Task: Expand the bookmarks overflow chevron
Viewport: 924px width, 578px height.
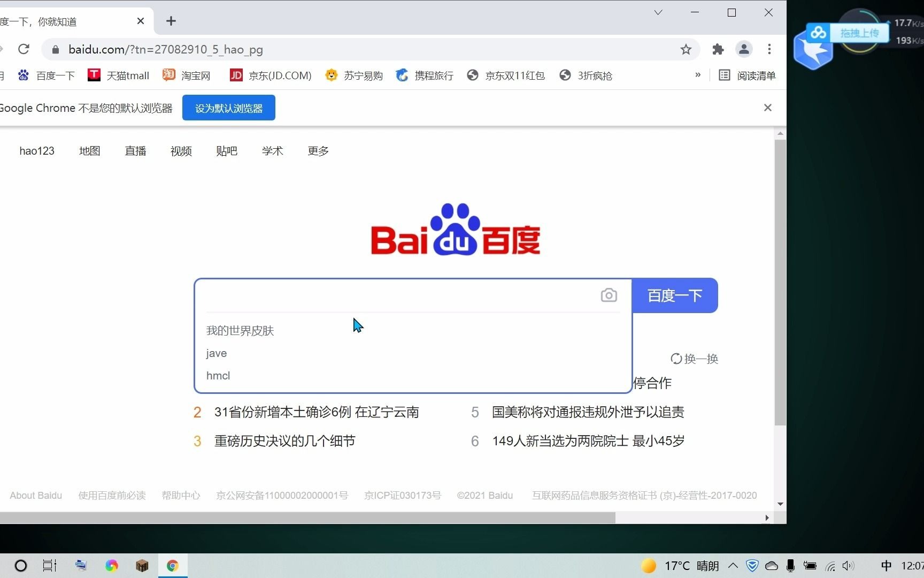Action: [x=697, y=75]
